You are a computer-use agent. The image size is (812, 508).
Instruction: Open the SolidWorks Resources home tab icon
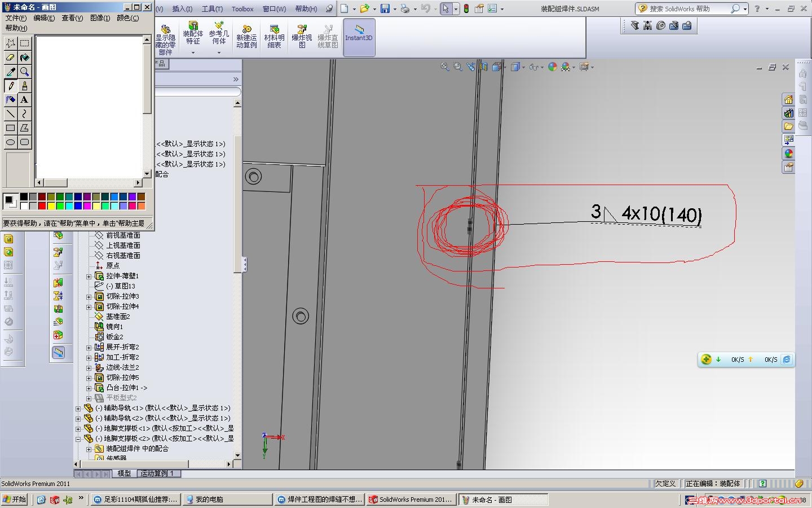pyautogui.click(x=788, y=99)
